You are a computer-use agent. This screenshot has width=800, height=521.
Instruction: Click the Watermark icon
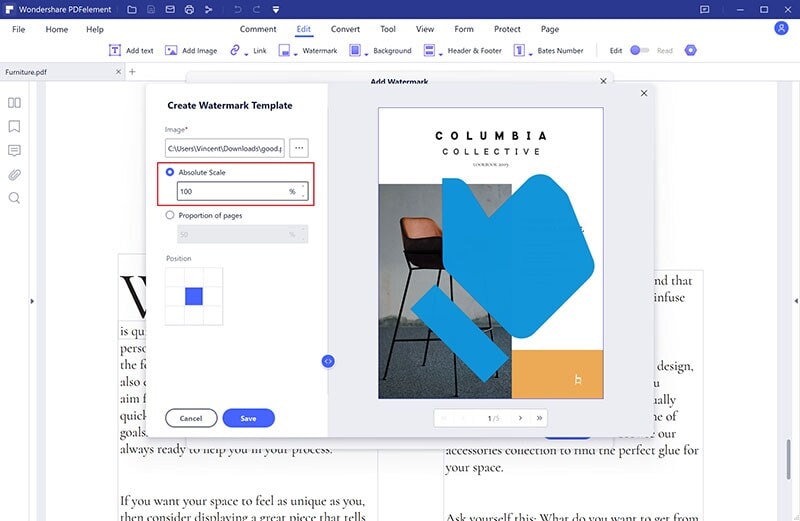(284, 50)
